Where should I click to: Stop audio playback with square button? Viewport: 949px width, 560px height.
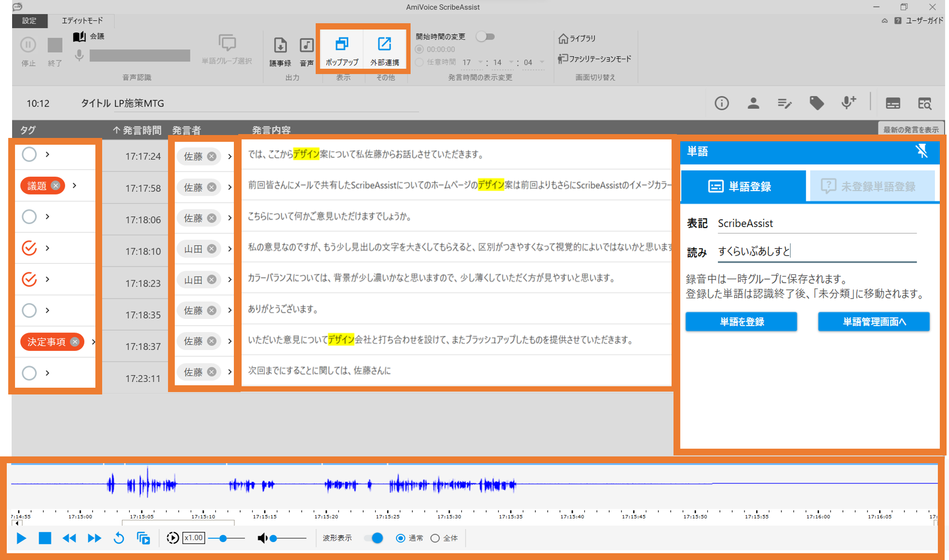tap(45, 538)
